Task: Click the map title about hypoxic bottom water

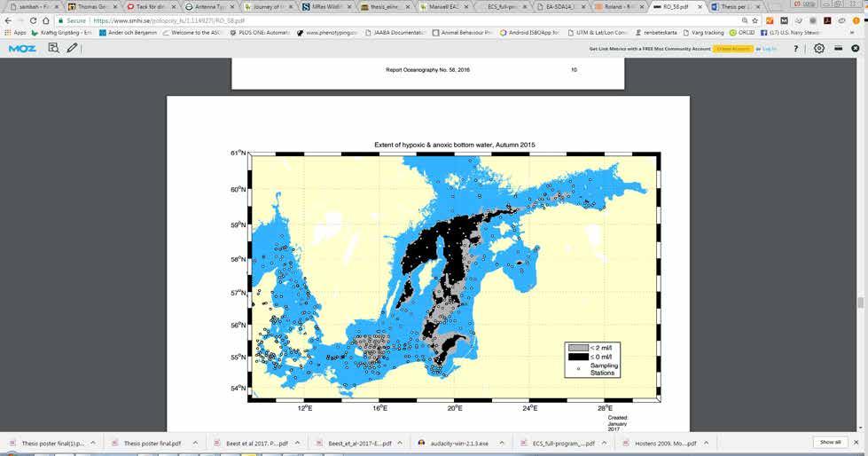Action: click(x=455, y=145)
